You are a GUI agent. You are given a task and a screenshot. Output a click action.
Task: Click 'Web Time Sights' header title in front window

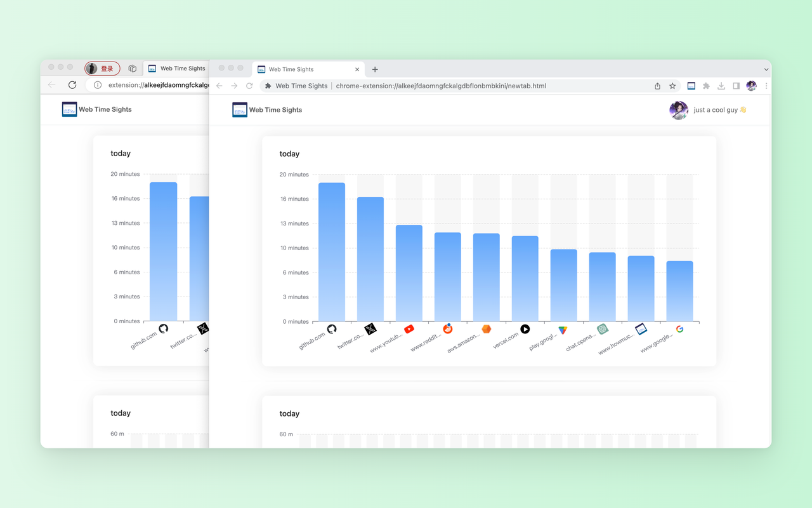[x=275, y=110]
